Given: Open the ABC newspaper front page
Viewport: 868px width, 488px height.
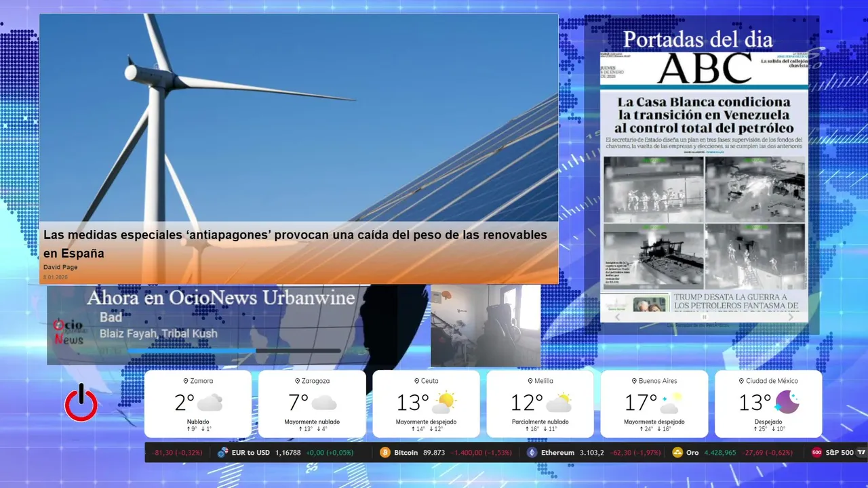Looking at the screenshot, I should [704, 187].
